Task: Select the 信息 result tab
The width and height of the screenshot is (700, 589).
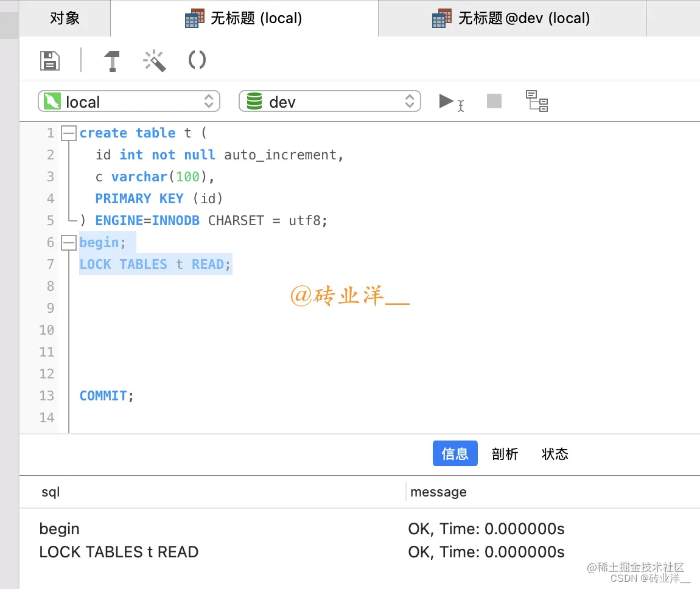Action: 455,453
